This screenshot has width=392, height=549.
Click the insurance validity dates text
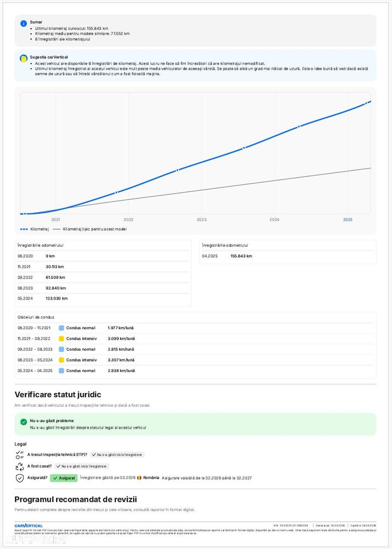pyautogui.click(x=207, y=478)
